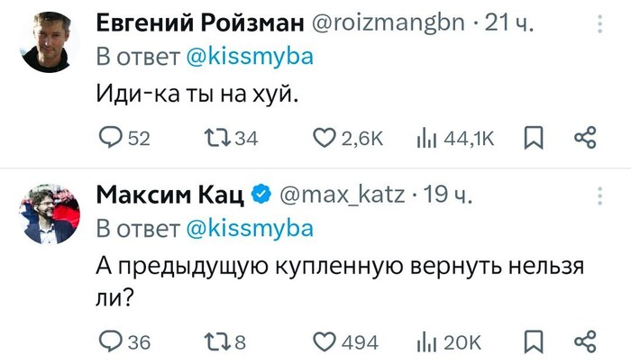The height and width of the screenshot is (364, 631).
Task: Bookmark Максим Кац's tweet
Action: [x=533, y=341]
